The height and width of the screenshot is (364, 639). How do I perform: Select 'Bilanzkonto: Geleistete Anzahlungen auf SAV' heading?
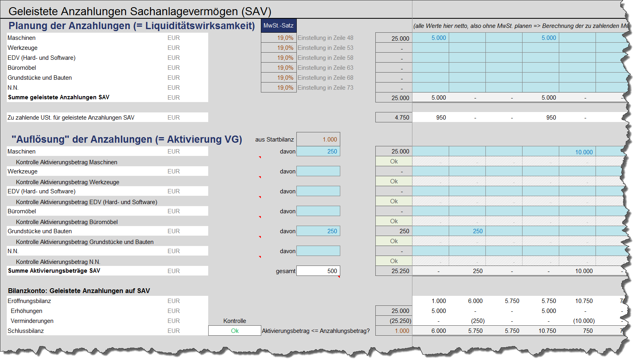pyautogui.click(x=79, y=291)
